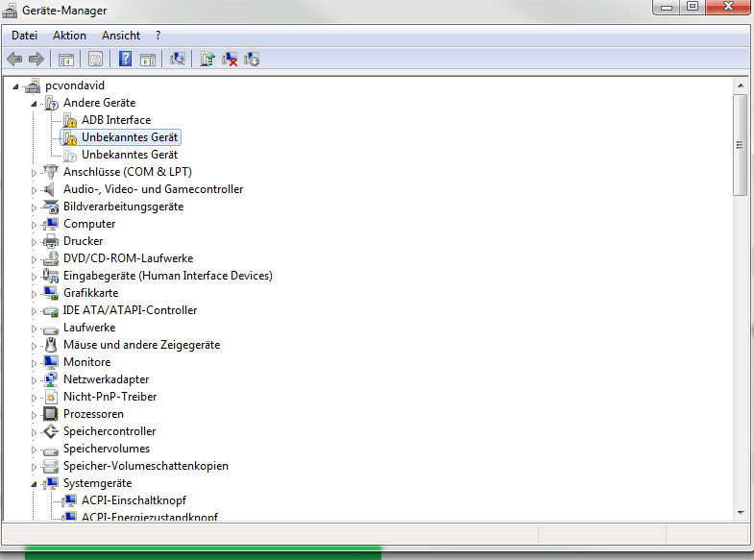Expand the IDE ATA/ATAPI-Controller node
The width and height of the screenshot is (754, 560).
[34, 311]
